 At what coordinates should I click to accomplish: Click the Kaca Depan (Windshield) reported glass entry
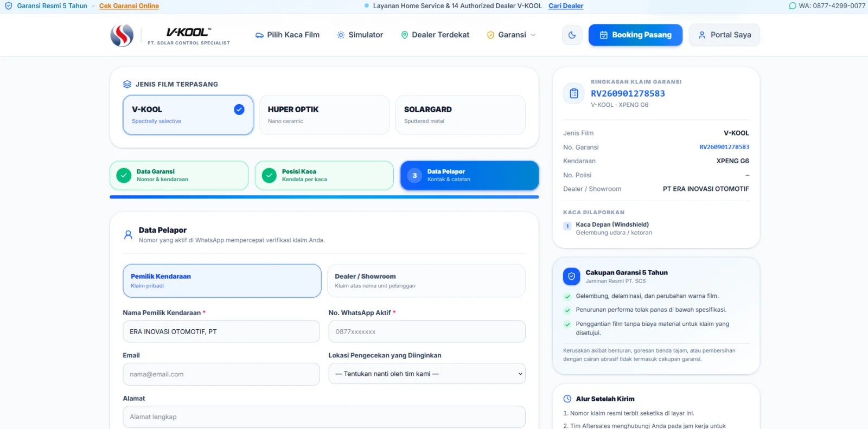coord(612,225)
